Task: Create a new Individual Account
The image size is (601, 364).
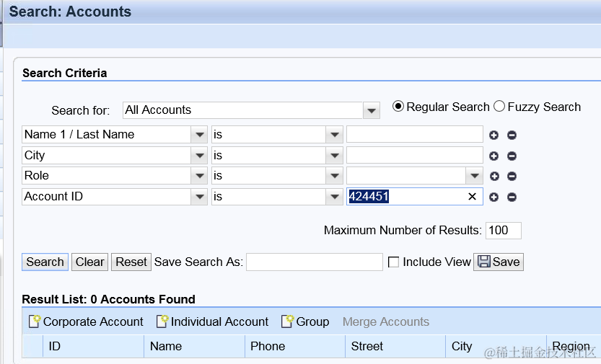Action: coord(213,321)
